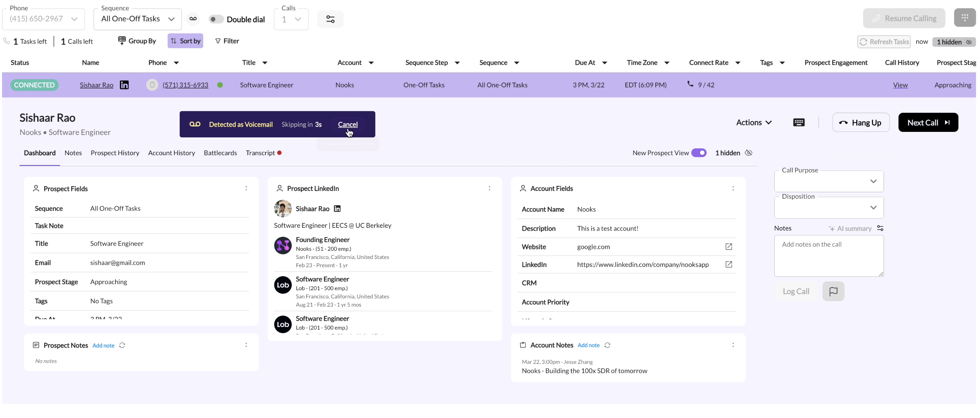Click Refresh Tasks button

pyautogui.click(x=884, y=42)
